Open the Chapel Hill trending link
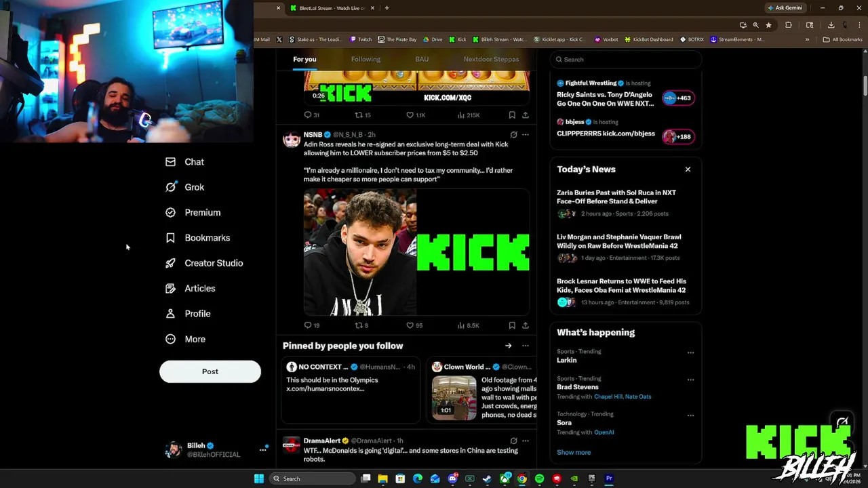868x488 pixels. (608, 396)
